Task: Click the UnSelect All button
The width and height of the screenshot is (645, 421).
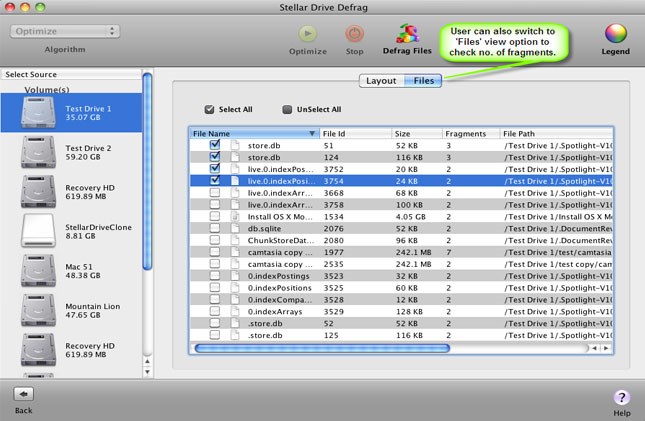Action: 312,109
